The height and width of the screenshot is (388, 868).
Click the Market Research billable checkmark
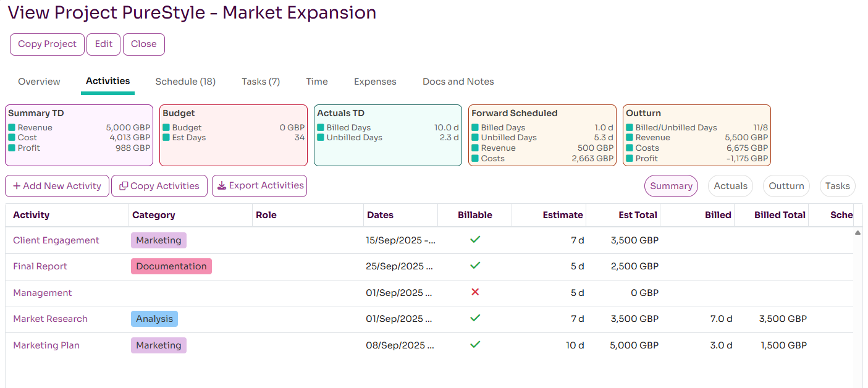(x=475, y=318)
